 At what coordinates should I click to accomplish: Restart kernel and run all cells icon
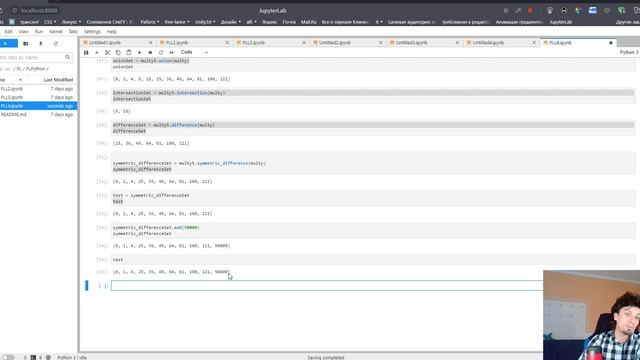(172, 53)
